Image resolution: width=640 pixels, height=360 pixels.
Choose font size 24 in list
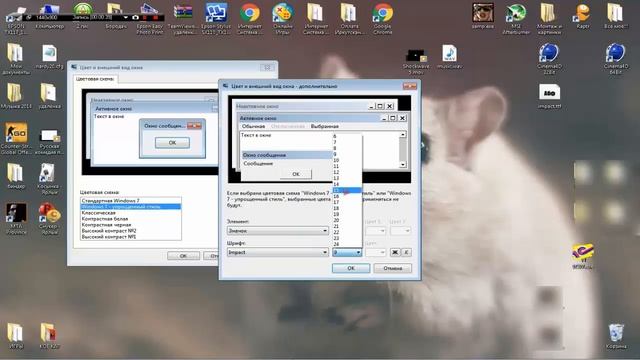347,244
